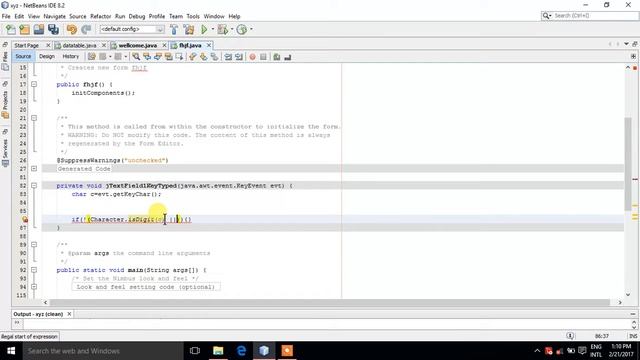Collapse the fhjf() constructor fold on line 17
This screenshot has width=640, height=360.
point(34,84)
